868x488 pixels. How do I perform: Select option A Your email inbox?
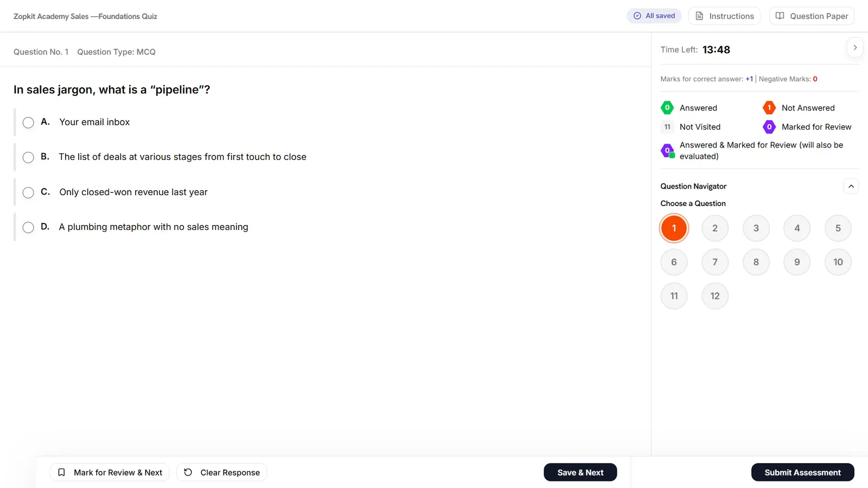click(28, 123)
